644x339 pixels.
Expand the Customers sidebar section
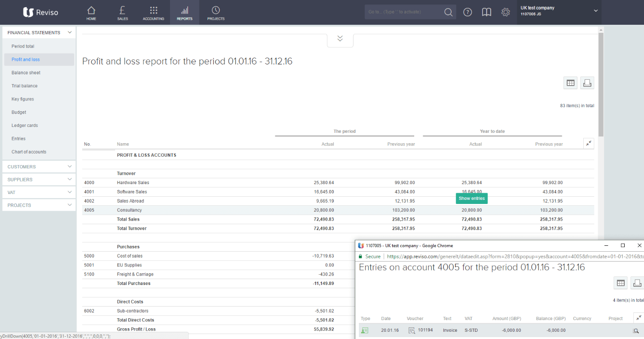coord(38,167)
